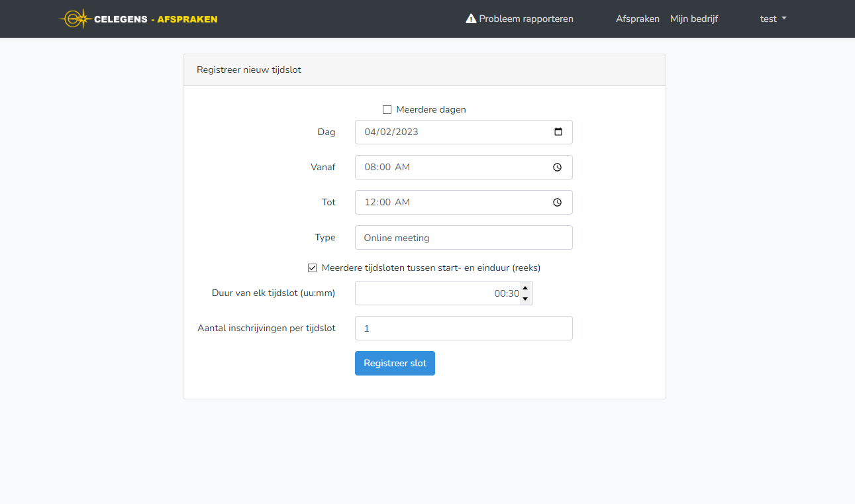Click the Celegens star logo icon
The height and width of the screenshot is (504, 855).
tap(75, 19)
